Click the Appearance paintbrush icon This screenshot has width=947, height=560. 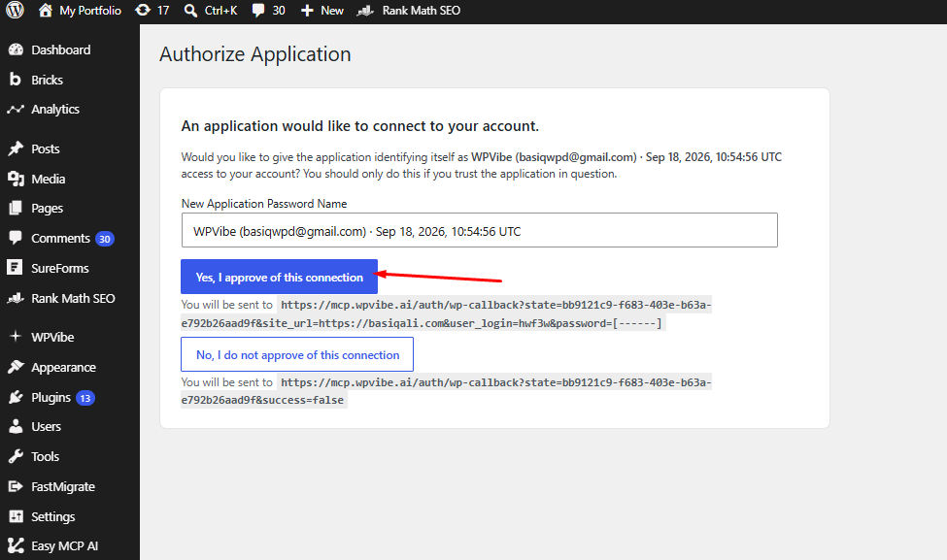click(16, 367)
